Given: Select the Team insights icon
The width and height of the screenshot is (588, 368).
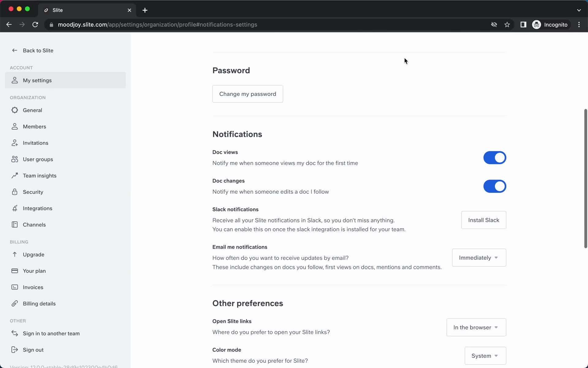Looking at the screenshot, I should [x=15, y=175].
